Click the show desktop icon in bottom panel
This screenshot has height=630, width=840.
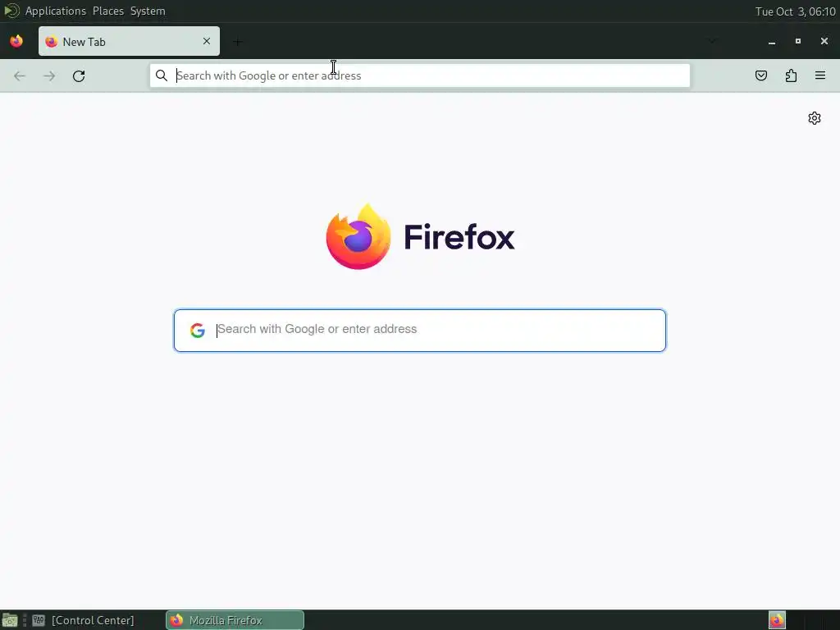pyautogui.click(x=10, y=620)
